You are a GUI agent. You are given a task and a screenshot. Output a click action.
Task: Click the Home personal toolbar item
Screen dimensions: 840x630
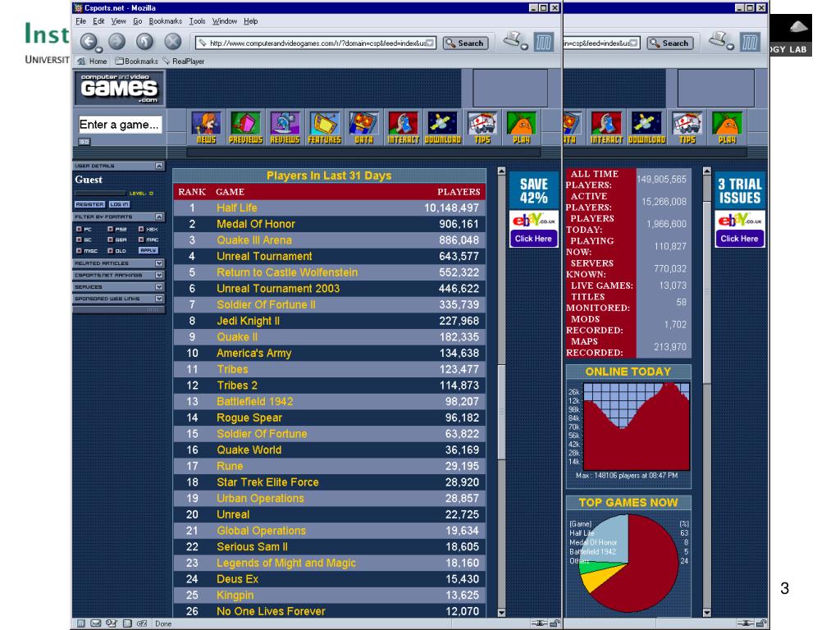click(x=93, y=62)
